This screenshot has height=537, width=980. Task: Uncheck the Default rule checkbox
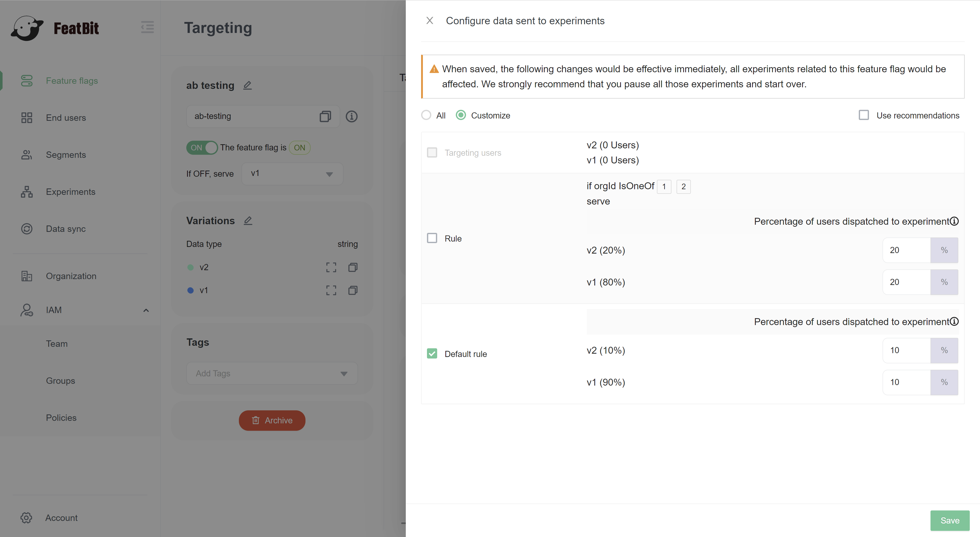point(432,354)
